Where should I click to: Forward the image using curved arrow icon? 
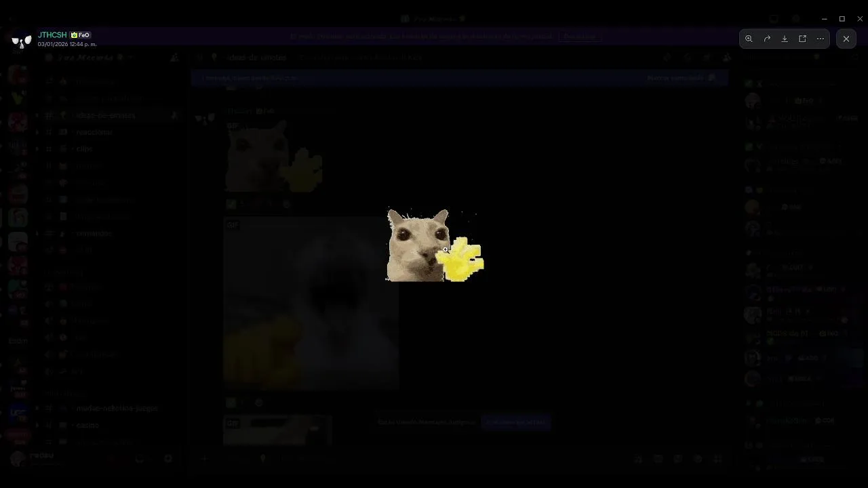pyautogui.click(x=767, y=39)
